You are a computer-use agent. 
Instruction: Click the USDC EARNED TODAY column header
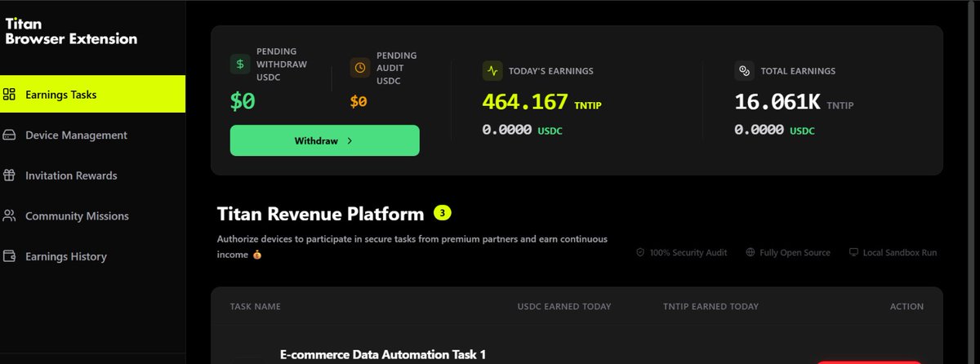564,307
